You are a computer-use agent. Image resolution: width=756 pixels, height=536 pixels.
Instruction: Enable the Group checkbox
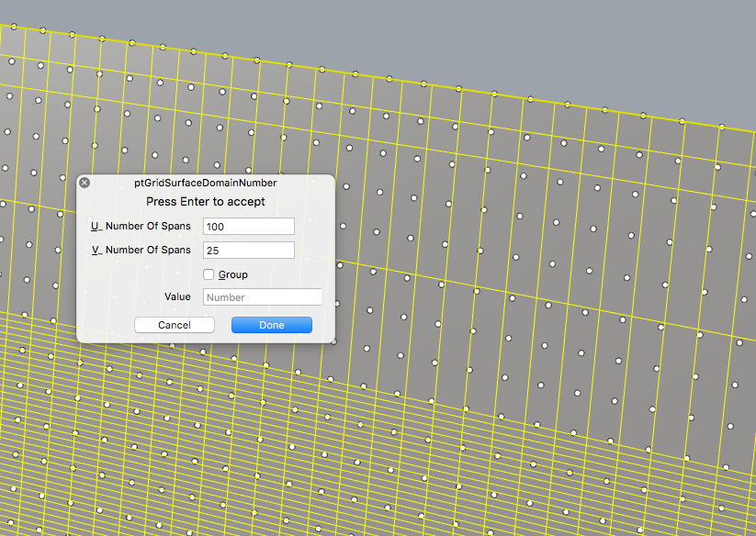click(208, 274)
